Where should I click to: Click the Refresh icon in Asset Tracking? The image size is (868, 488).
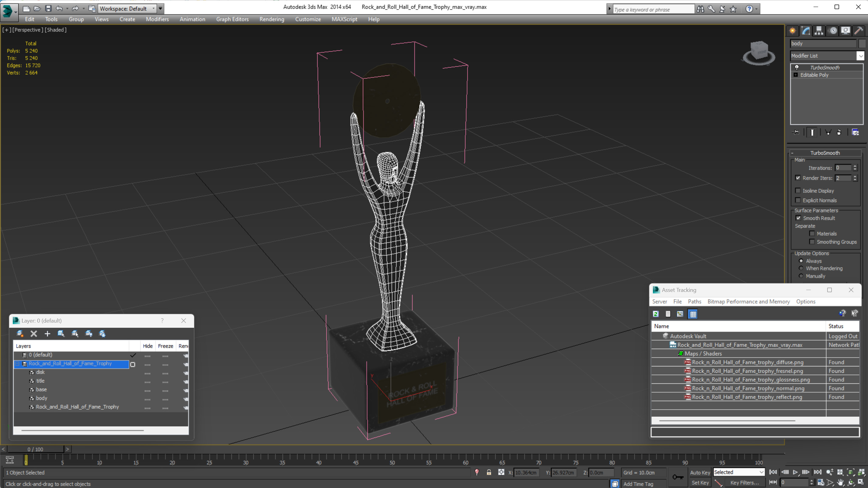coord(656,314)
